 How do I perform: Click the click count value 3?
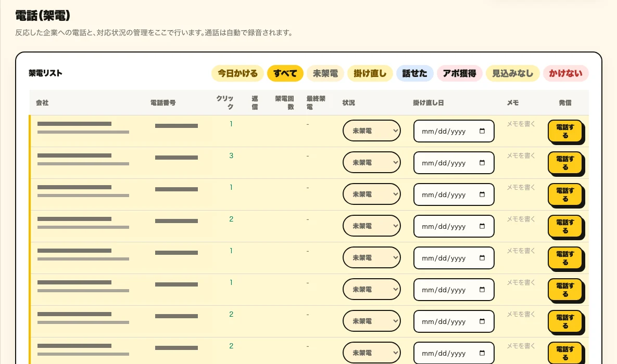[231, 155]
